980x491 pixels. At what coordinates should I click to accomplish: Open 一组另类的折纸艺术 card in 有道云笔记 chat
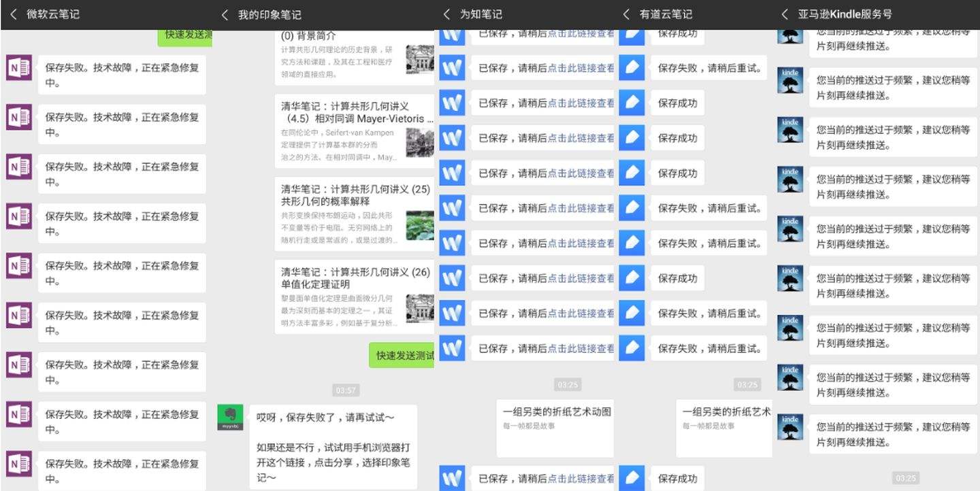[725, 428]
